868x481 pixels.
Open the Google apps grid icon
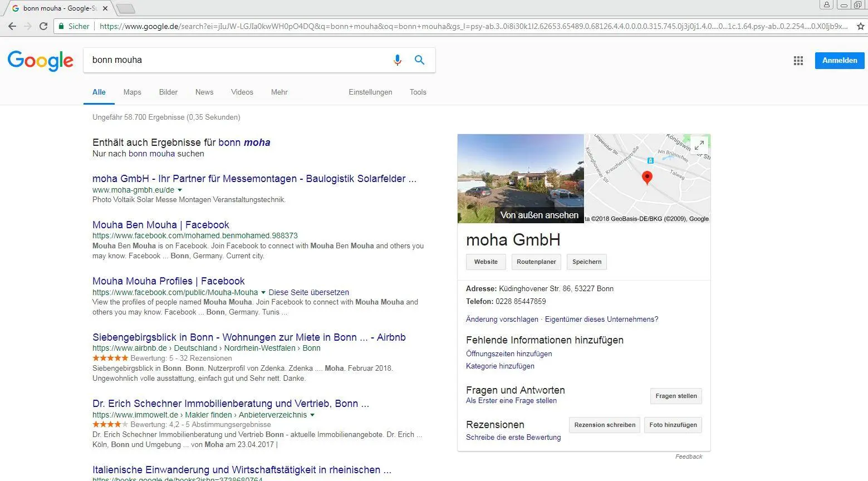[x=798, y=61]
